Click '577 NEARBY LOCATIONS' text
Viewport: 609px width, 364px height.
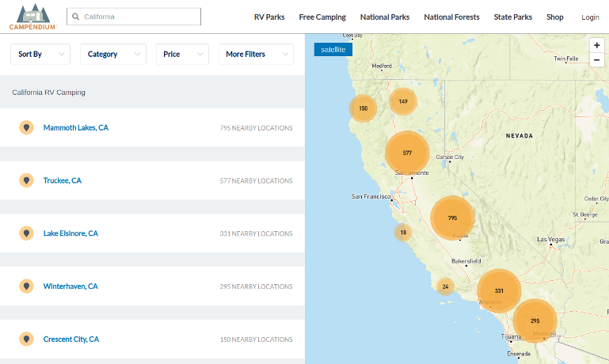(x=256, y=181)
